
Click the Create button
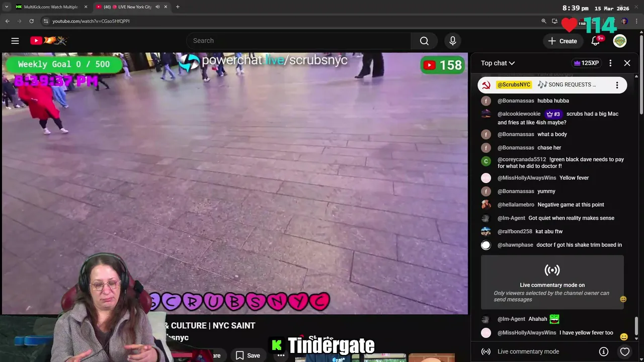click(563, 41)
